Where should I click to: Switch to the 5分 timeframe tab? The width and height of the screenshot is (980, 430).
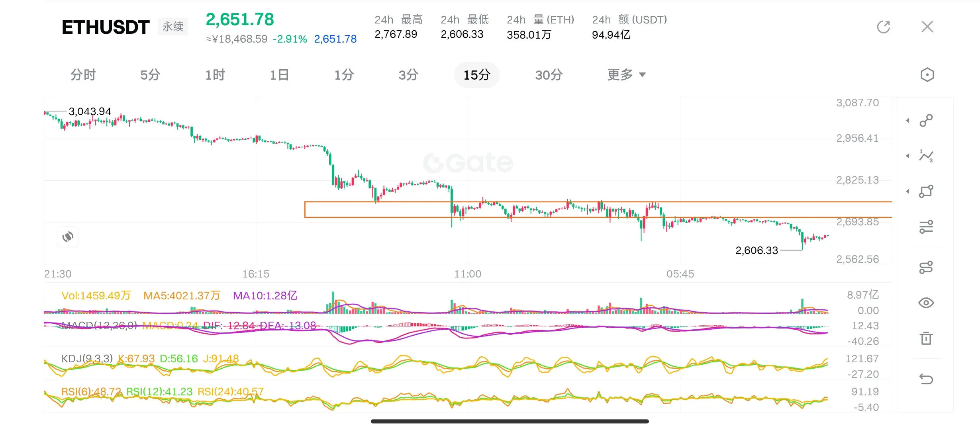point(150,75)
